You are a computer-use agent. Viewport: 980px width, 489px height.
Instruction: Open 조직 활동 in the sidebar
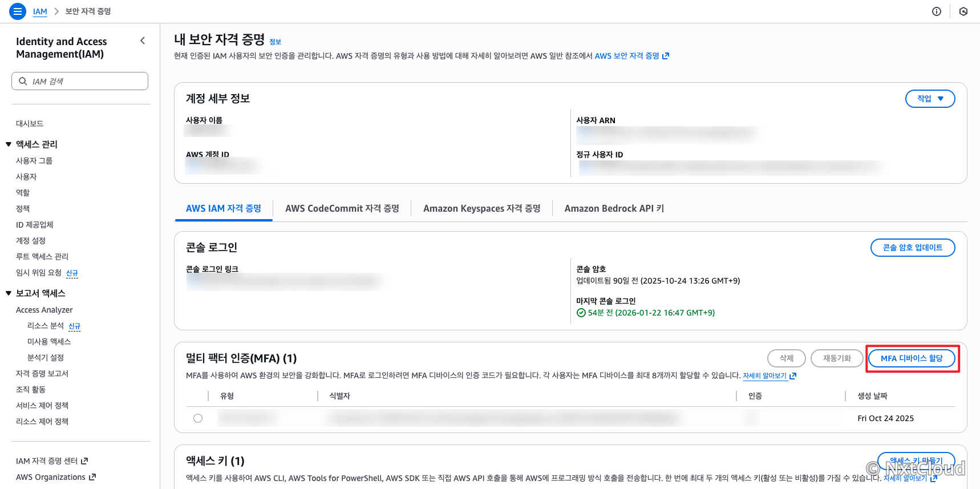31,390
